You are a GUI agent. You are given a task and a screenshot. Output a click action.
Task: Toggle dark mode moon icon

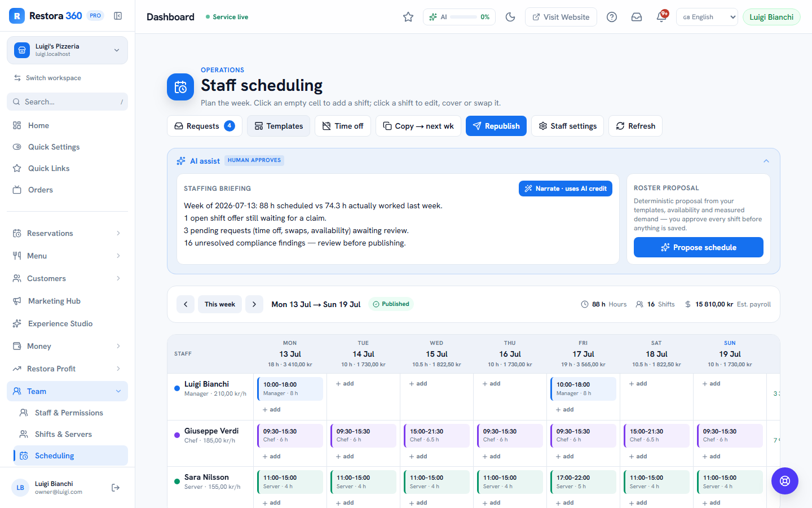[x=510, y=17]
